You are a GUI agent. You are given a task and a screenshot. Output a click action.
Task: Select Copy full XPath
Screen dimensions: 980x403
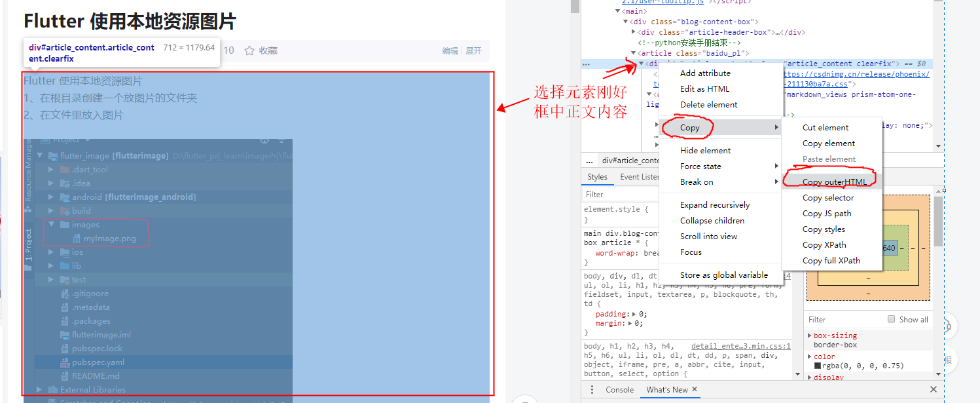[x=832, y=261]
